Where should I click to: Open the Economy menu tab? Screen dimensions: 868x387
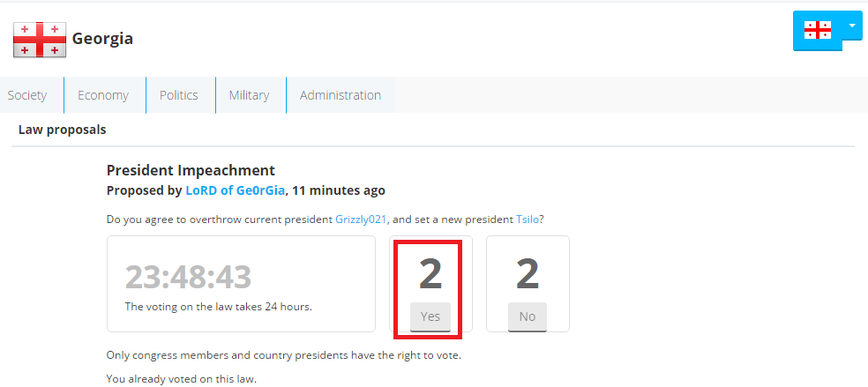(103, 95)
